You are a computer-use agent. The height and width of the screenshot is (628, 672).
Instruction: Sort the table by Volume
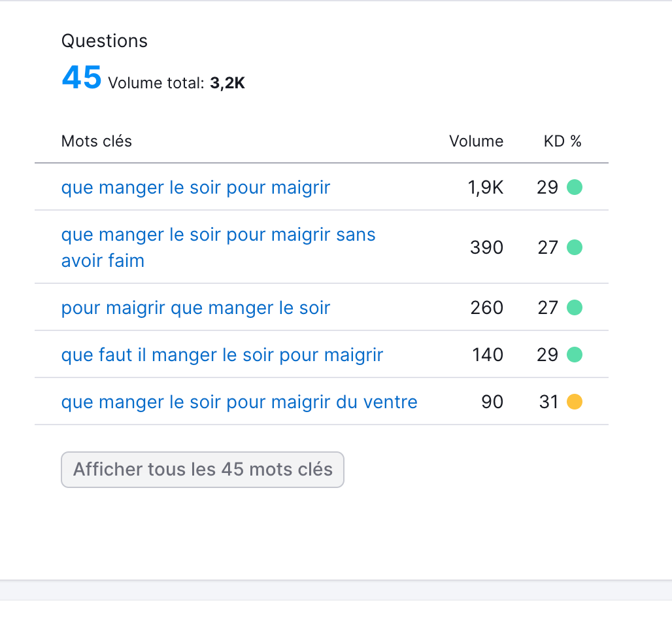476,141
